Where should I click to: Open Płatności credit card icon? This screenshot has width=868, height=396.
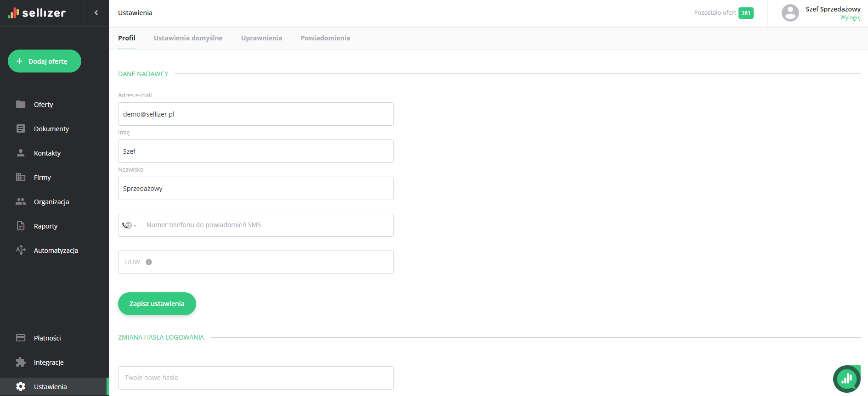click(x=21, y=338)
